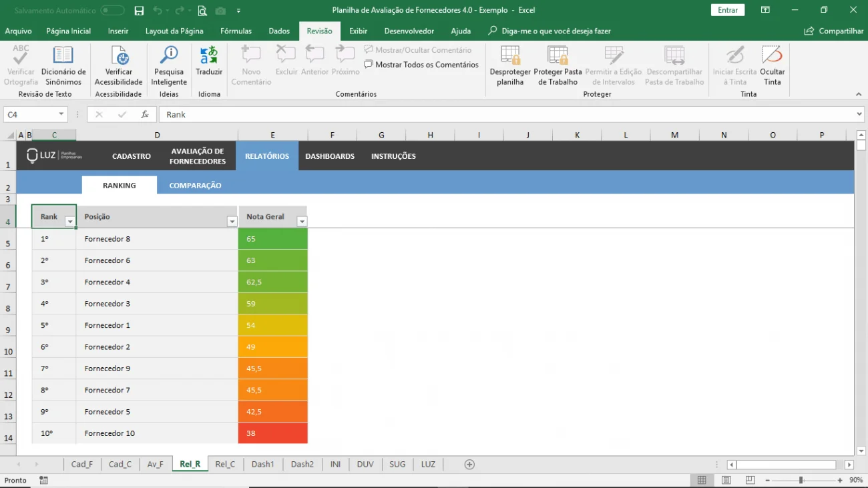This screenshot has width=868, height=488.
Task: Go to Próximo comment
Action: pos(345,60)
